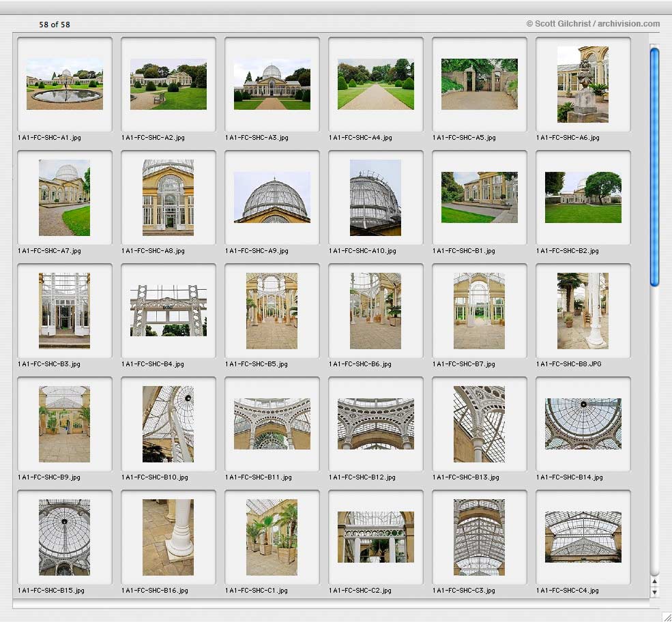Image resolution: width=672 pixels, height=622 pixels.
Task: Click filename label 1A1-FC-SHC-B9.jpg
Action: click(x=49, y=477)
